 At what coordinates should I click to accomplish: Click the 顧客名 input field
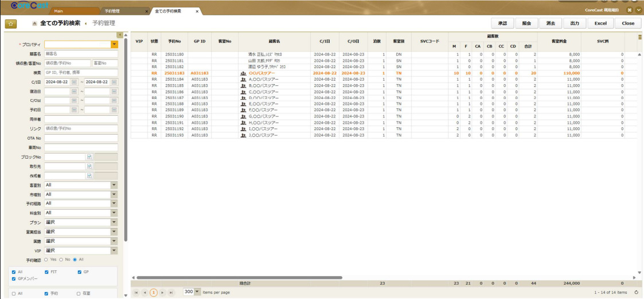pos(81,54)
